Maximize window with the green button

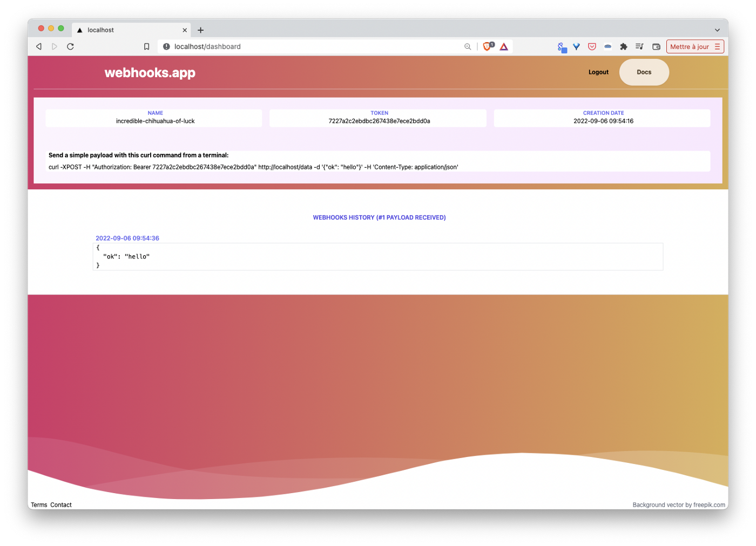tap(61, 29)
